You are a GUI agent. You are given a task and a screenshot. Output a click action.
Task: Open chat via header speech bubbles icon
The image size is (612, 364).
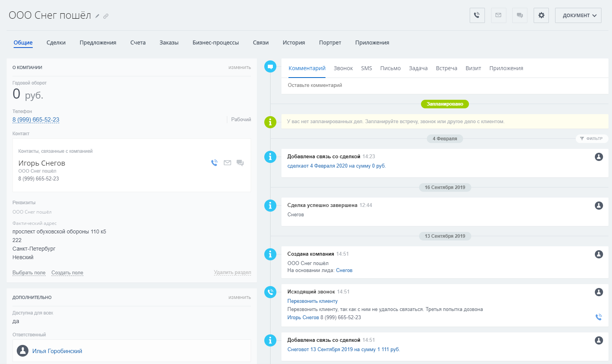520,16
